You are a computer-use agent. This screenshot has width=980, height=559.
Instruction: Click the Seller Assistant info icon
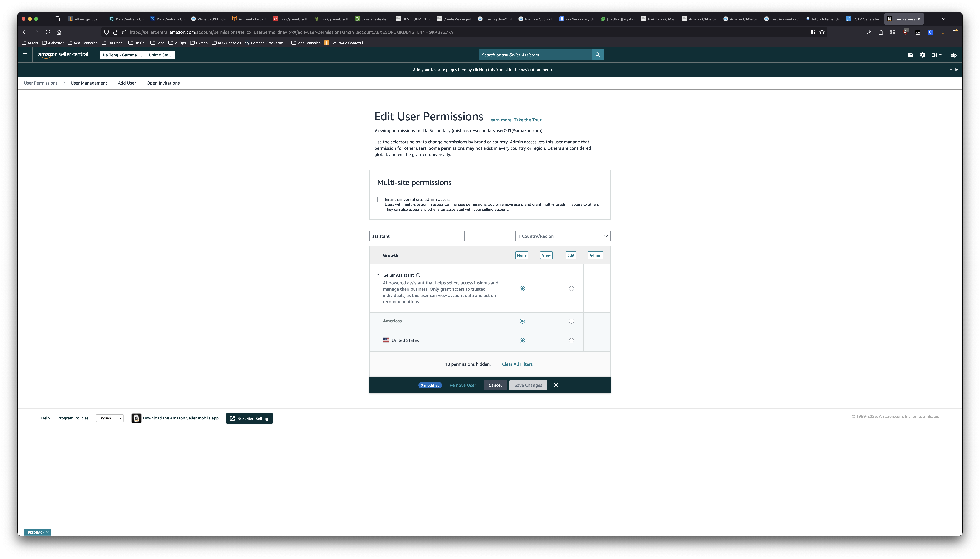pyautogui.click(x=418, y=275)
